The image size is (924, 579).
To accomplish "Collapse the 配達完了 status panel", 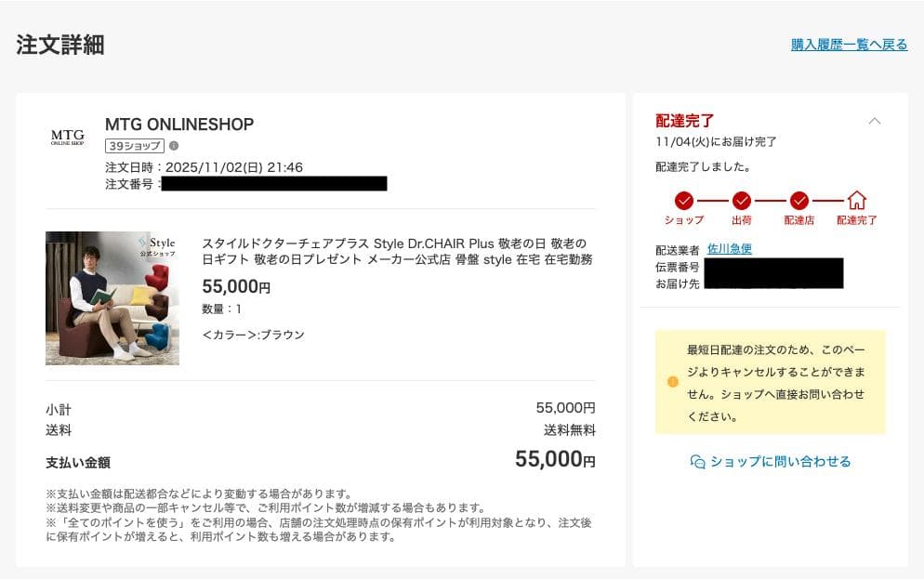I will (875, 120).
